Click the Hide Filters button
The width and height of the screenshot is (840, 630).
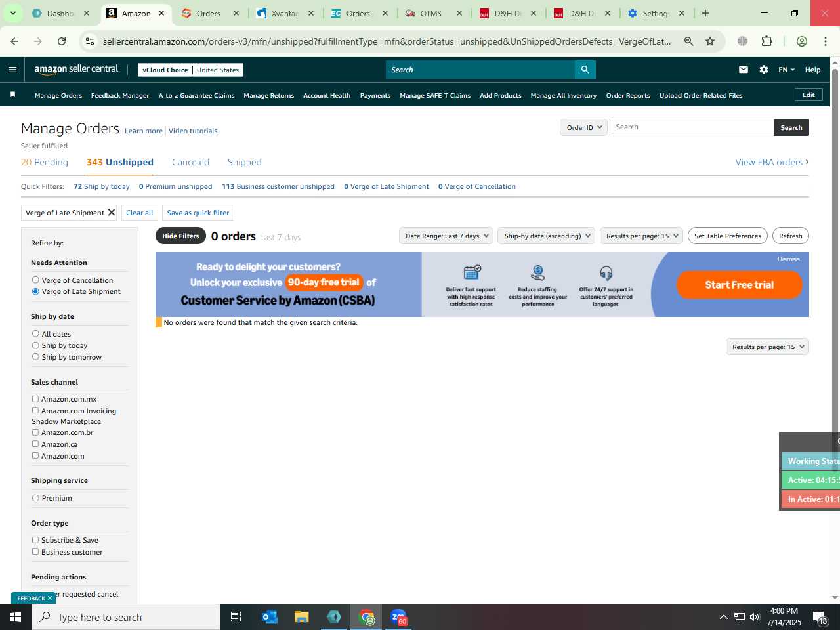180,236
